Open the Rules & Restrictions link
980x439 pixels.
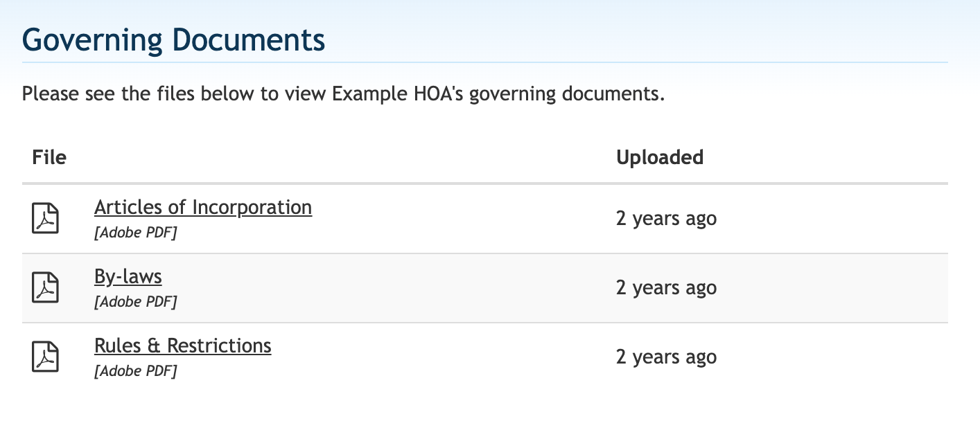(x=183, y=346)
